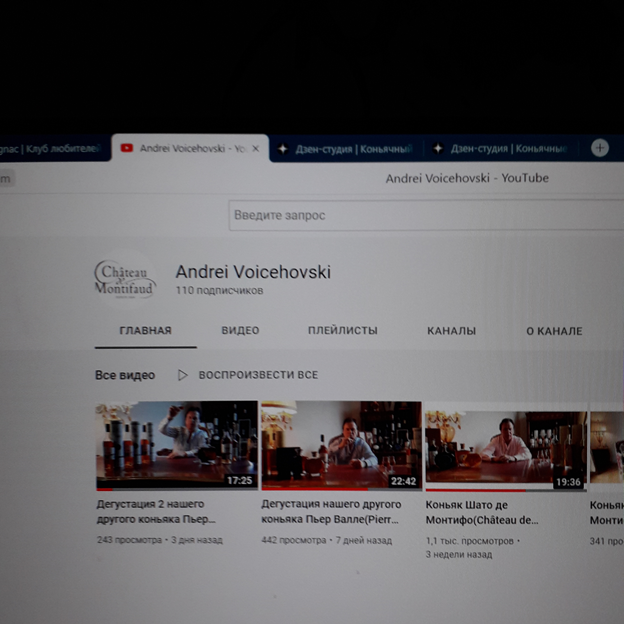The image size is (624, 624).
Task: Click the 110 подписчиков subscriber count
Action: [x=219, y=291]
